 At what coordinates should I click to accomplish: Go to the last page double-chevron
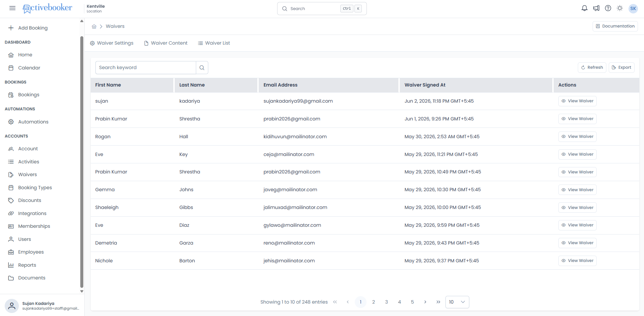pyautogui.click(x=438, y=302)
